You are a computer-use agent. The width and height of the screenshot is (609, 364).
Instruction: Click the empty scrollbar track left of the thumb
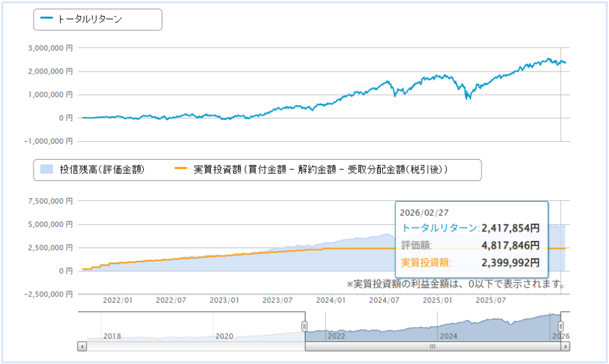(193, 347)
